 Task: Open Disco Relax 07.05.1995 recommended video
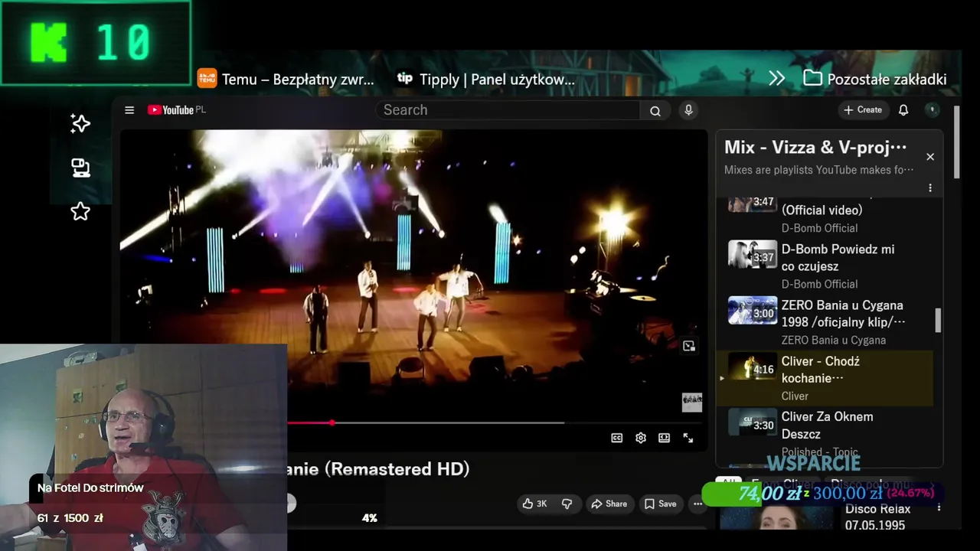[x=878, y=517]
